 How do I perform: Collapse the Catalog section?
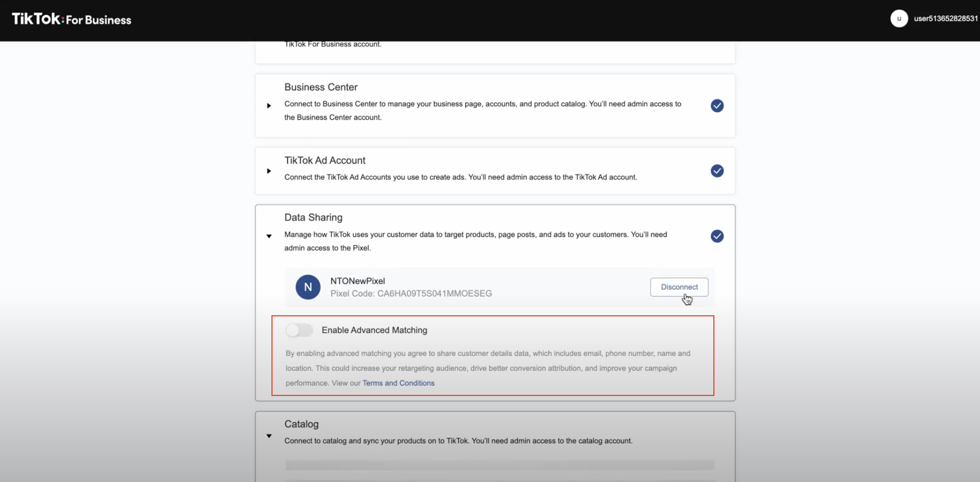(269, 436)
